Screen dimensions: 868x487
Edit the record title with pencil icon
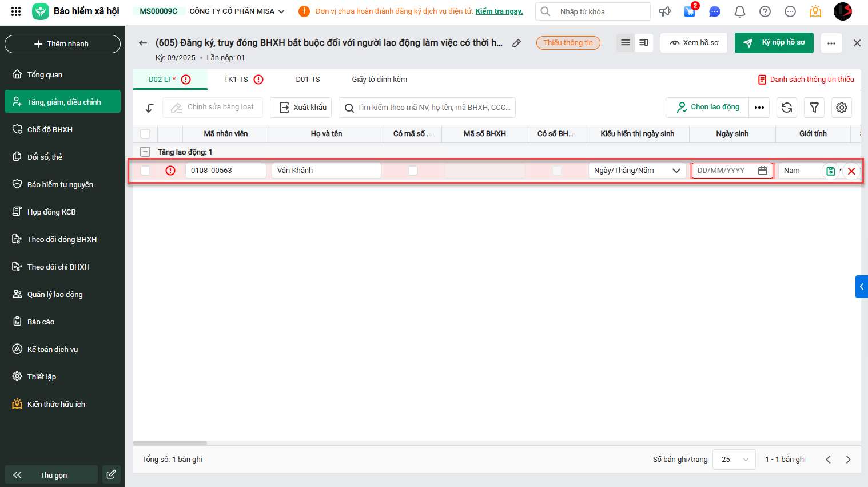[x=516, y=43]
